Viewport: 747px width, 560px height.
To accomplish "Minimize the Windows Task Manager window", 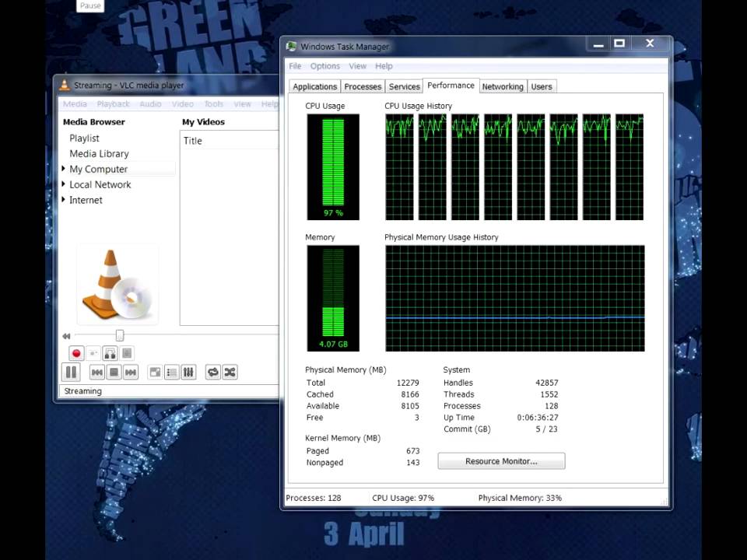I will [x=598, y=44].
